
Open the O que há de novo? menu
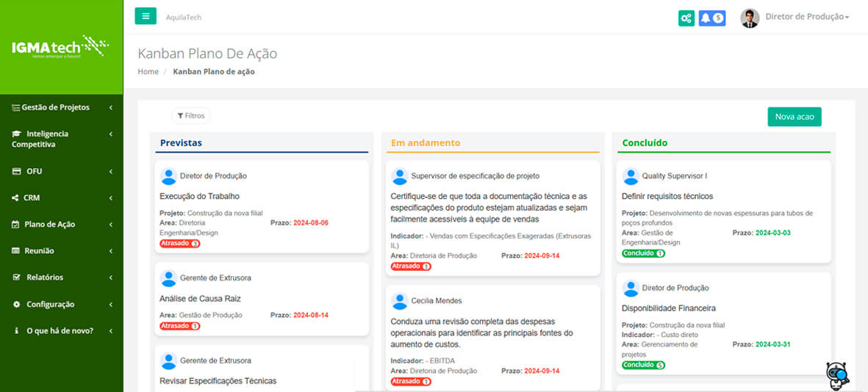62,330
